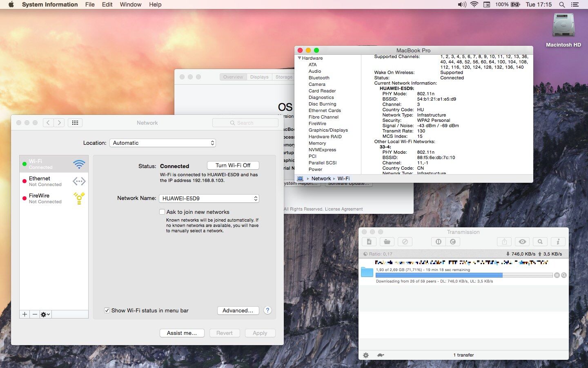588x368 pixels.
Task: Select Memory in hardware list
Action: pyautogui.click(x=317, y=143)
